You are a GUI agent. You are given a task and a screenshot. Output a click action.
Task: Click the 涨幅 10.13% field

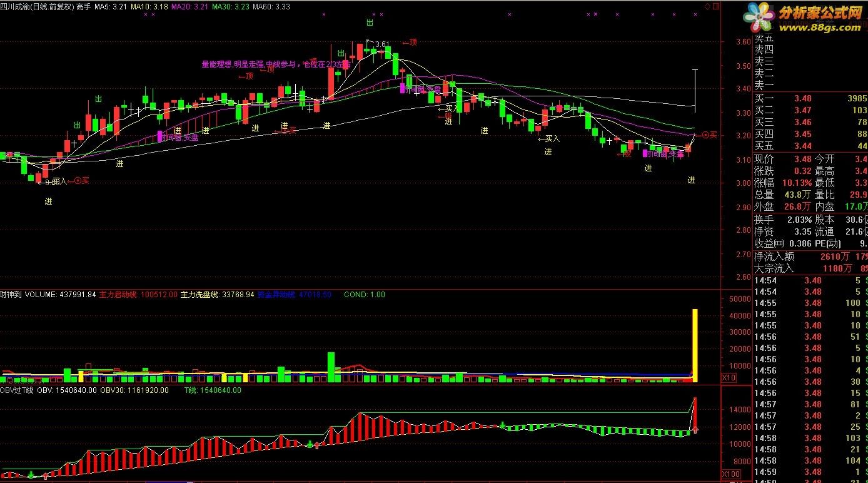tap(783, 183)
